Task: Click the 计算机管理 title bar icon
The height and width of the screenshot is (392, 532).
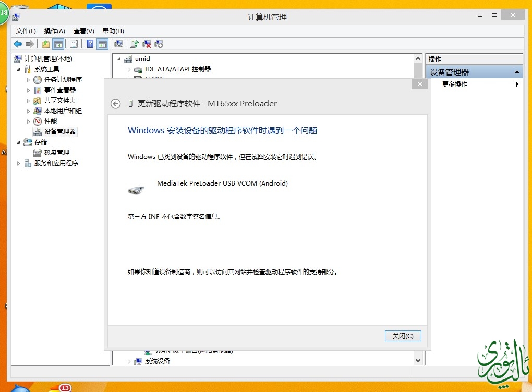Action: pyautogui.click(x=16, y=17)
